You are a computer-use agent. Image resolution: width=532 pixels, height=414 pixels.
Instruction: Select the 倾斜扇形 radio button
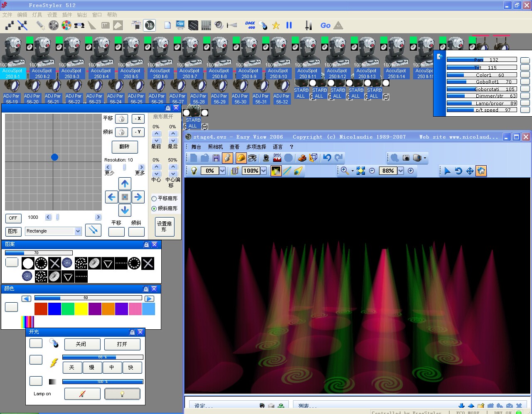[x=154, y=209]
